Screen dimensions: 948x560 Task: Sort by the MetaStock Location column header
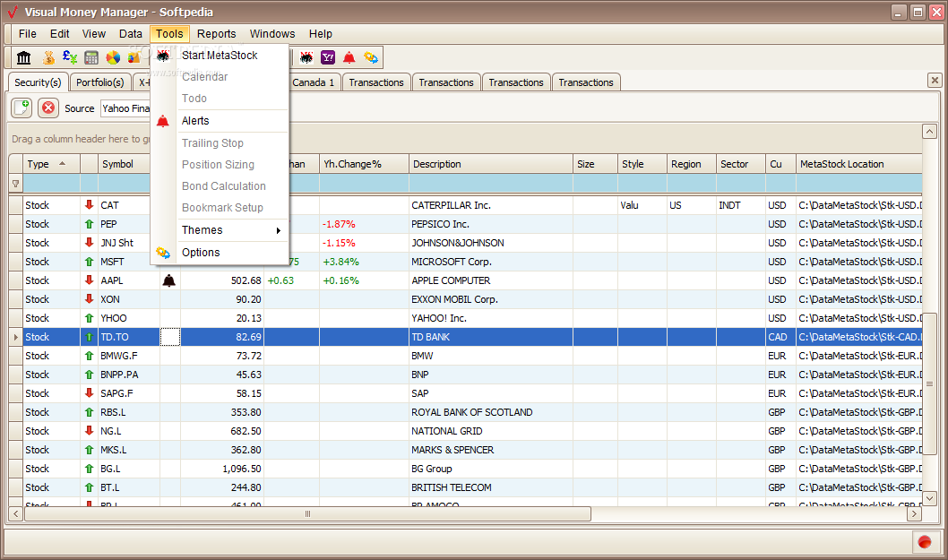[x=859, y=164]
